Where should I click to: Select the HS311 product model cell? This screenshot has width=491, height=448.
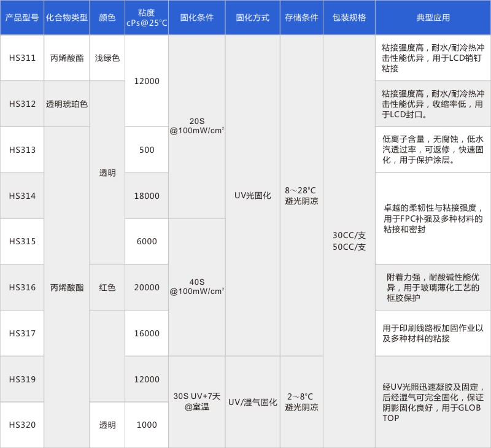[x=22, y=58]
